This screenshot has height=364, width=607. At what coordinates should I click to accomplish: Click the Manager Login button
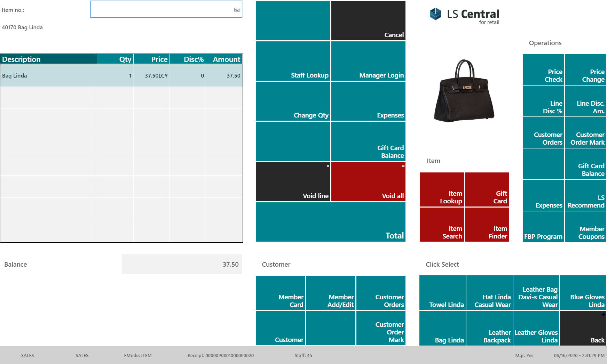(368, 61)
